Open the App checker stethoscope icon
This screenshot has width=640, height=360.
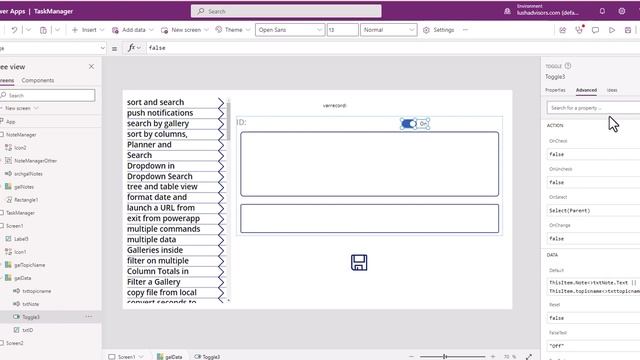tap(579, 29)
